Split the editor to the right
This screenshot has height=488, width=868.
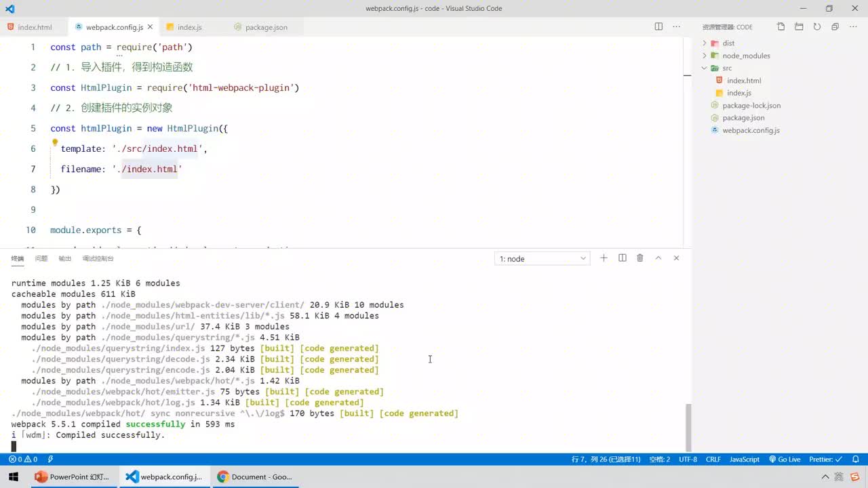(x=658, y=27)
